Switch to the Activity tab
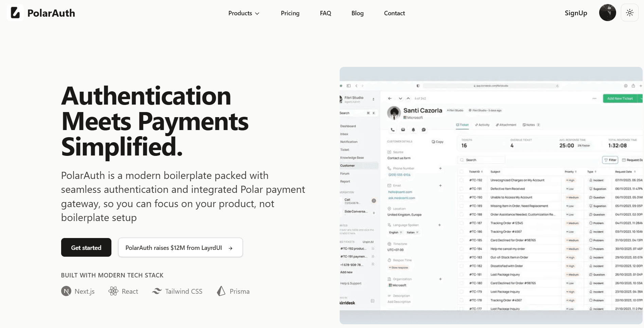The height and width of the screenshot is (328, 644). click(483, 125)
